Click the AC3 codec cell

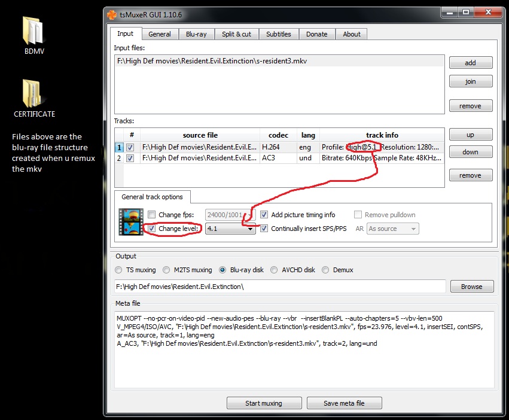pos(278,158)
